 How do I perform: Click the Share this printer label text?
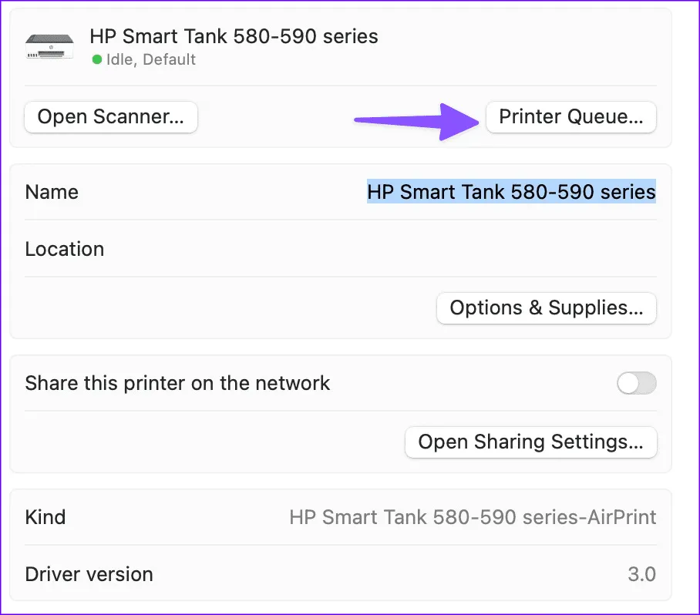[x=177, y=383]
